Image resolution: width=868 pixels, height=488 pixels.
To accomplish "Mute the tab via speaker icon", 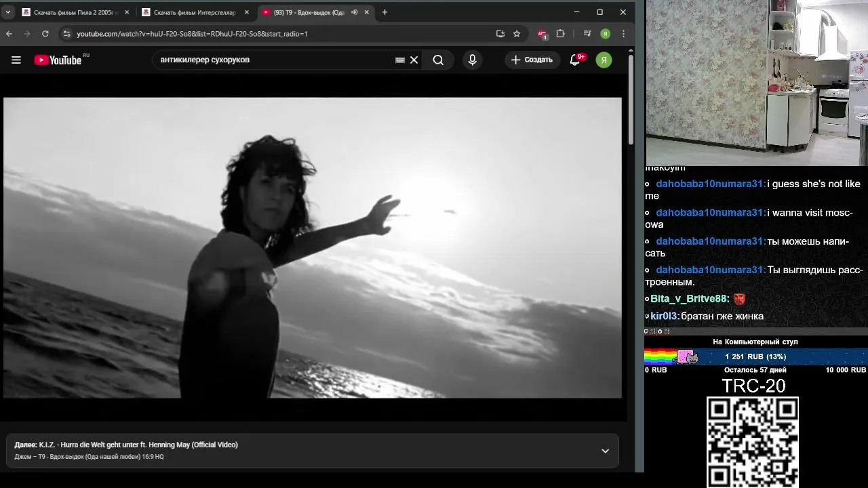I will coord(354,12).
